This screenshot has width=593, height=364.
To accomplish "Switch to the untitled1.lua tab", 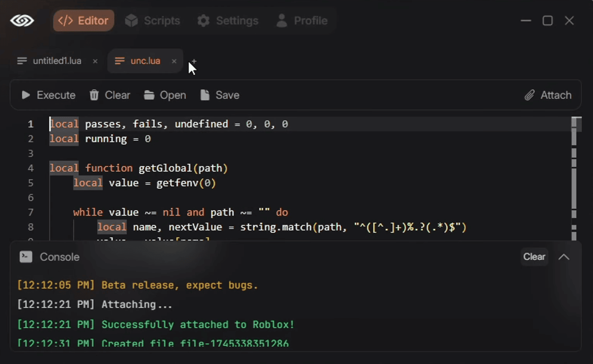I will 57,61.
